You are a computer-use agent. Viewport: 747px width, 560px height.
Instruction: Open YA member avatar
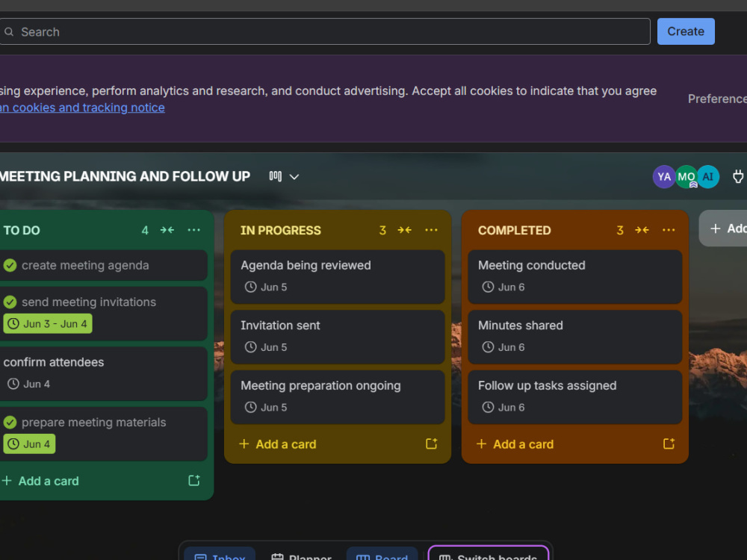[x=663, y=177]
